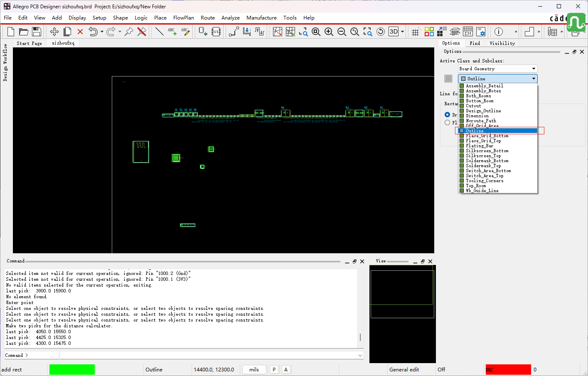Viewport: 588px width, 376px height.
Task: Click the Zoom In magnifier icon
Action: [329, 32]
